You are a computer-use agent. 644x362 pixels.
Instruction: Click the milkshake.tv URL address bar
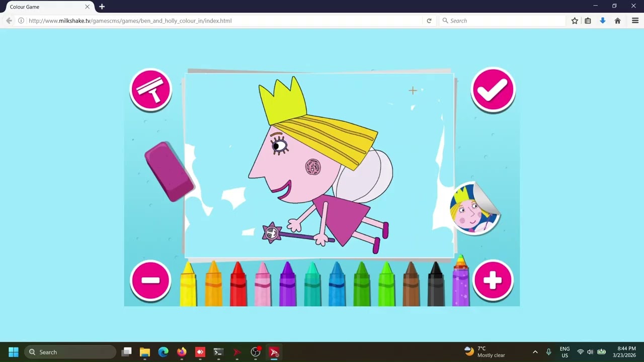(x=225, y=21)
